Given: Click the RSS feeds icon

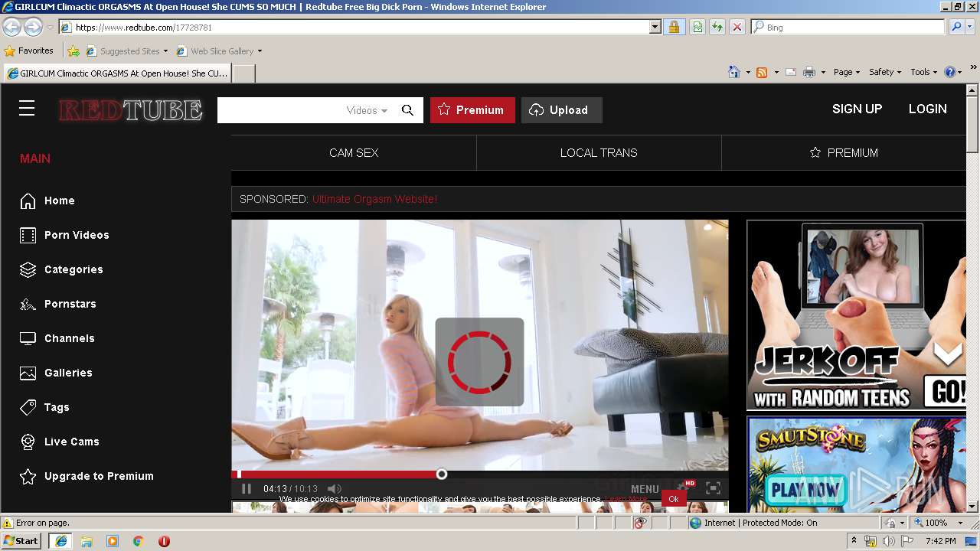Looking at the screenshot, I should [762, 72].
